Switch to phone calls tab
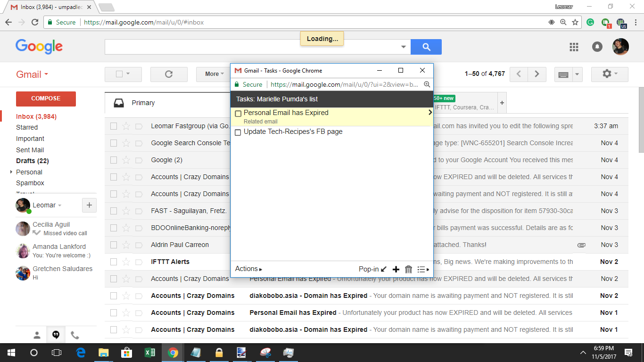This screenshot has height=362, width=644. click(x=74, y=335)
